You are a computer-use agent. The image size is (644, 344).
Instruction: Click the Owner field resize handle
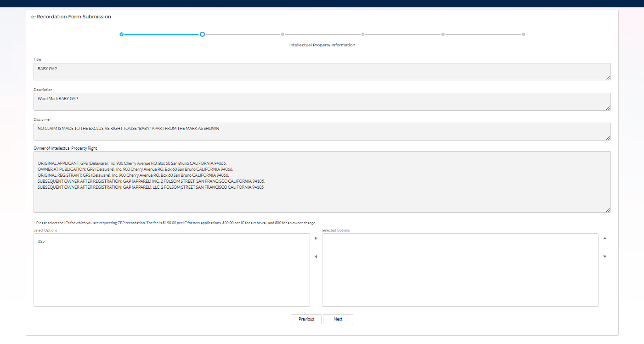tap(608, 210)
